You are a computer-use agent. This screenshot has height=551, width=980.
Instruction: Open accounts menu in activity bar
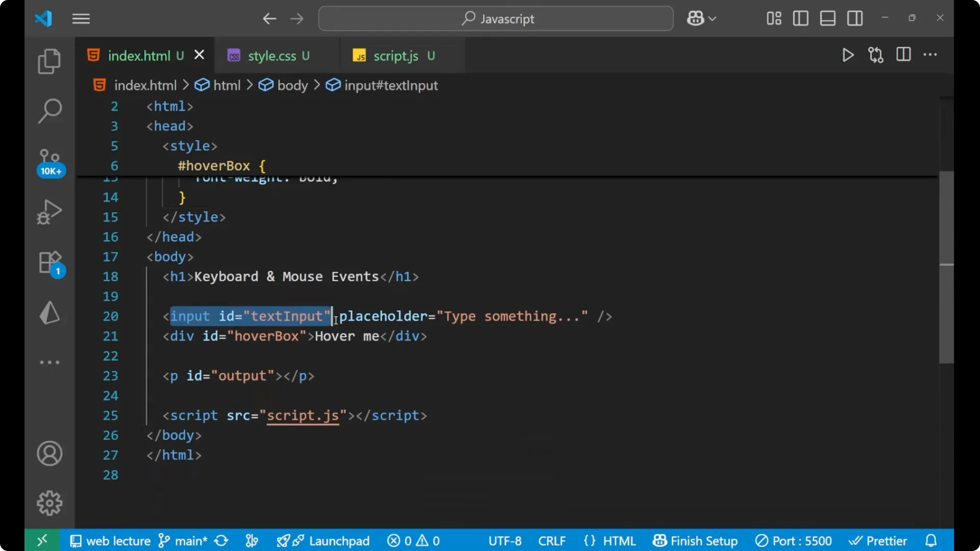(x=49, y=454)
